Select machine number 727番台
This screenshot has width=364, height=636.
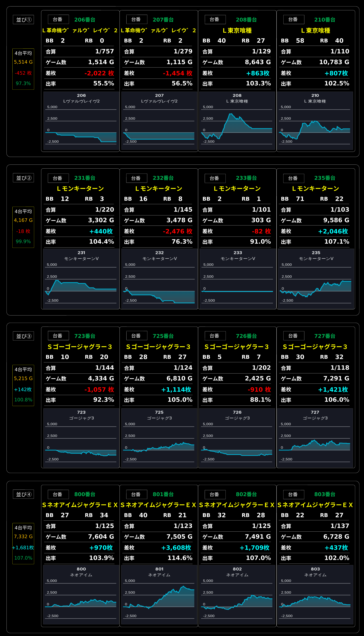click(x=325, y=336)
